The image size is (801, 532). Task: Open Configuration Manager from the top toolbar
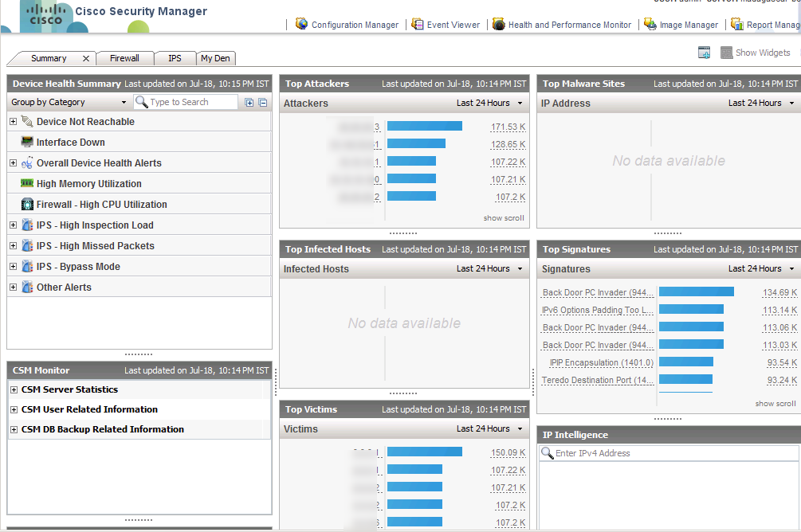tap(347, 25)
